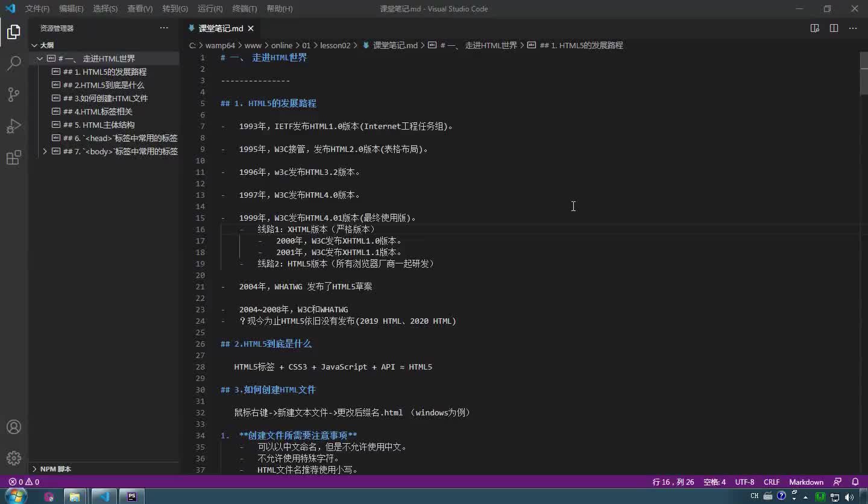Viewport: 868px width, 504px height.
Task: Change indentation via 空格: 4
Action: coord(714,482)
